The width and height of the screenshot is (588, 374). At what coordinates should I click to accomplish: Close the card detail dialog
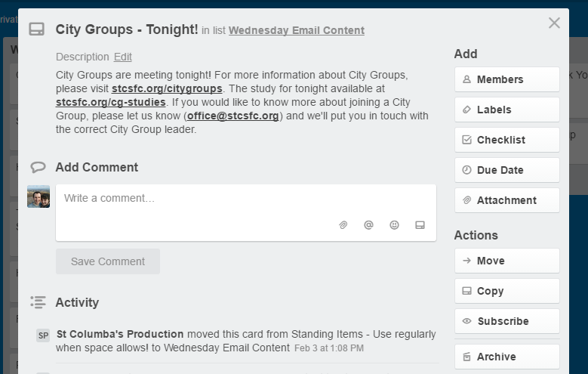[554, 23]
